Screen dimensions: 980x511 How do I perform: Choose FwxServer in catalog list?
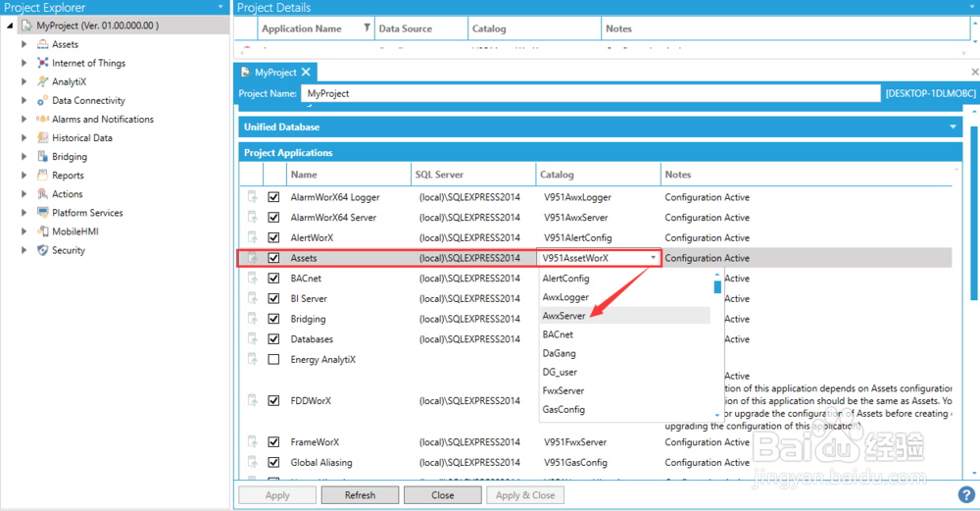pos(563,391)
